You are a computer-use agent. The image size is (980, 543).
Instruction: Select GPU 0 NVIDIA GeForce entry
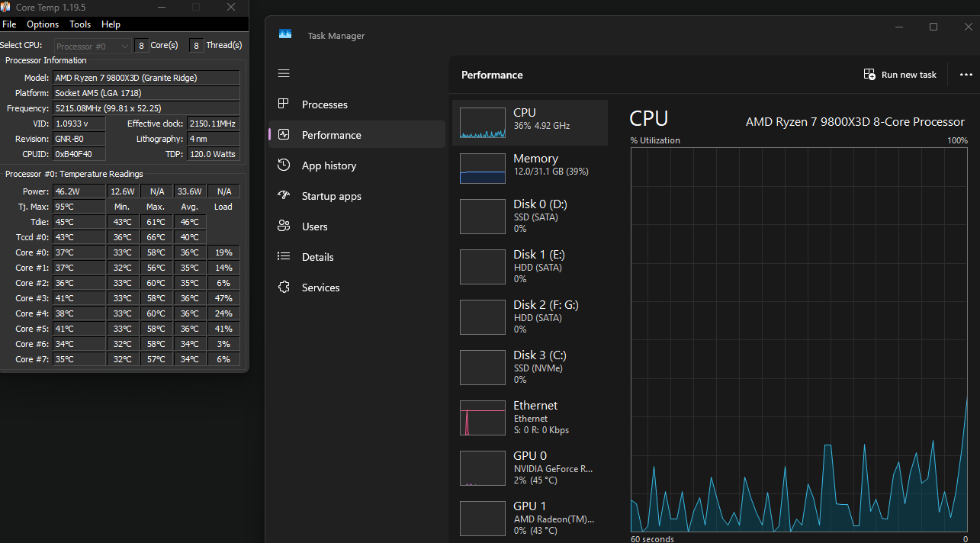[530, 467]
